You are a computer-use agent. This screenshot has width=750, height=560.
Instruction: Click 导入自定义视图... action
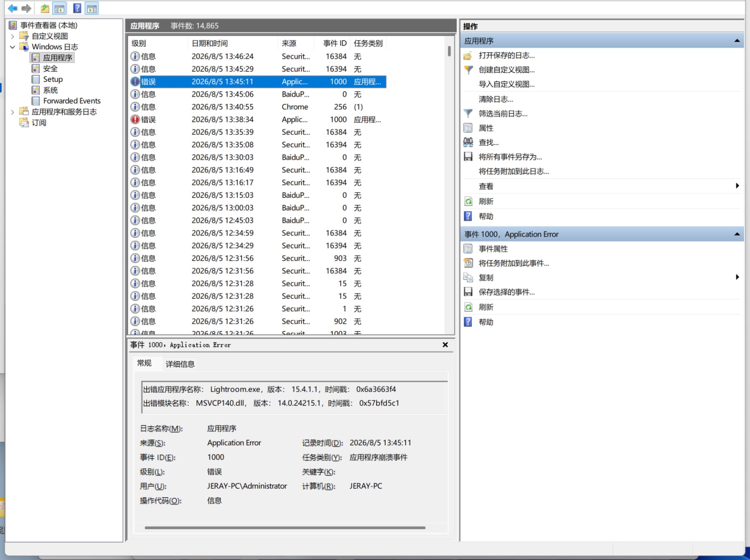pyautogui.click(x=506, y=85)
